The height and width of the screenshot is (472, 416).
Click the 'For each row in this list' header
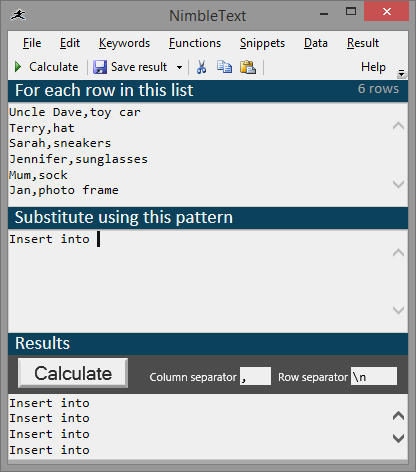tap(104, 90)
